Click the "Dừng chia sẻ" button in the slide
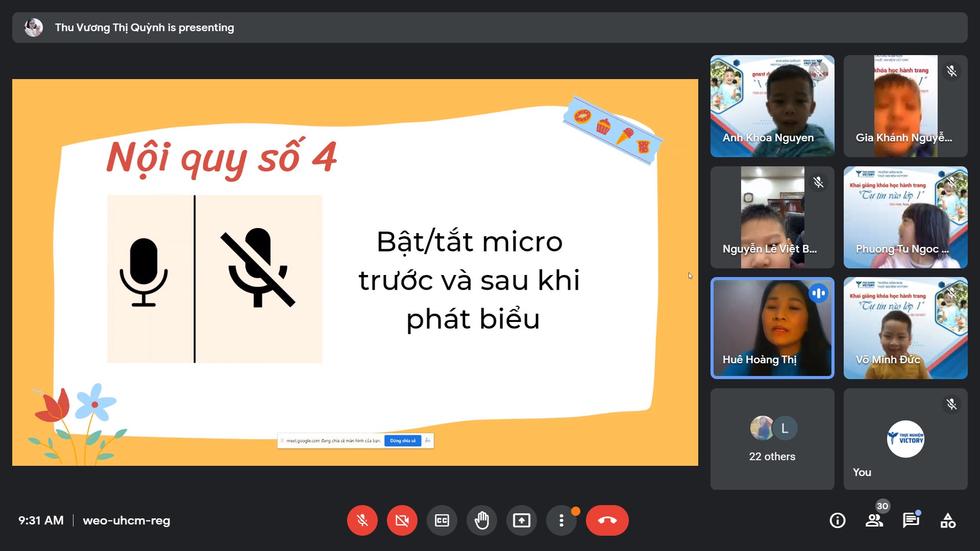Viewport: 980px width, 551px height. tap(403, 441)
